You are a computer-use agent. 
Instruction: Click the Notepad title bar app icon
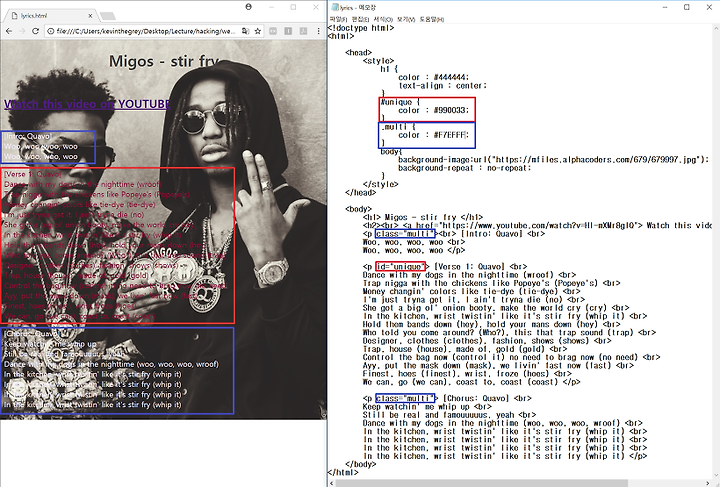click(x=335, y=7)
